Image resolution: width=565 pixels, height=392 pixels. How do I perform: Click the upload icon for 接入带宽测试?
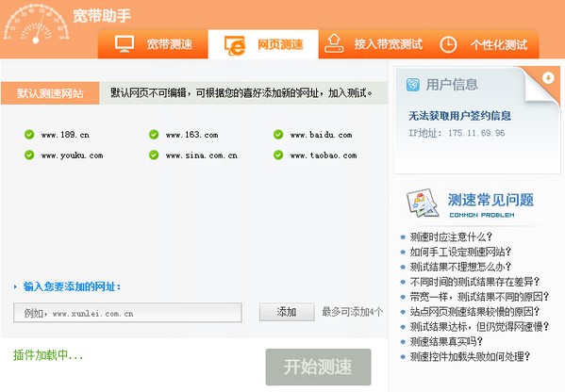point(334,43)
